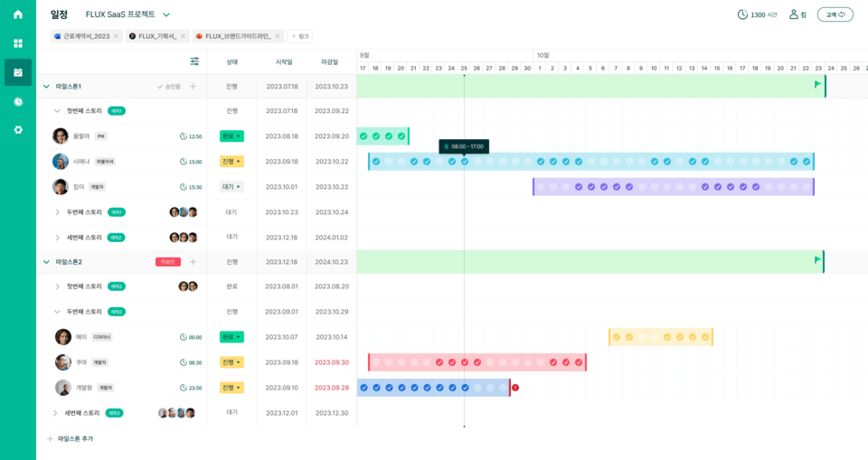Click the plus icon on 마일스톤1 row
Screen dimensions: 868x460
(x=193, y=86)
